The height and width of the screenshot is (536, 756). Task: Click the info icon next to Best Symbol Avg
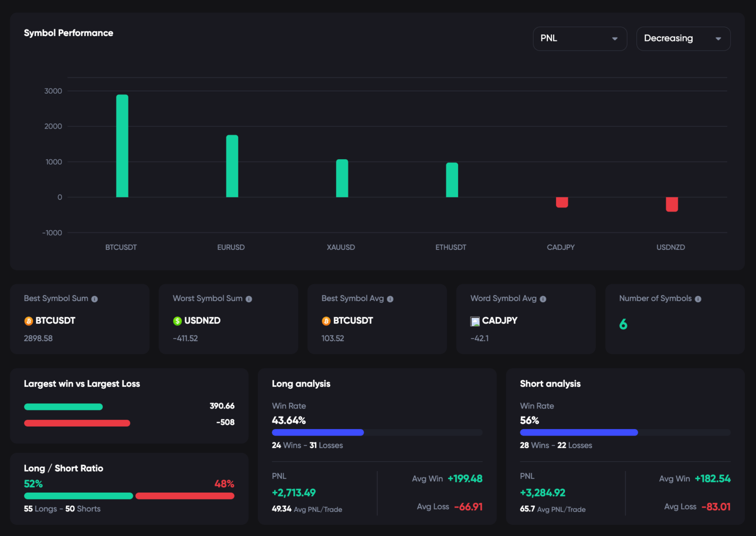390,299
